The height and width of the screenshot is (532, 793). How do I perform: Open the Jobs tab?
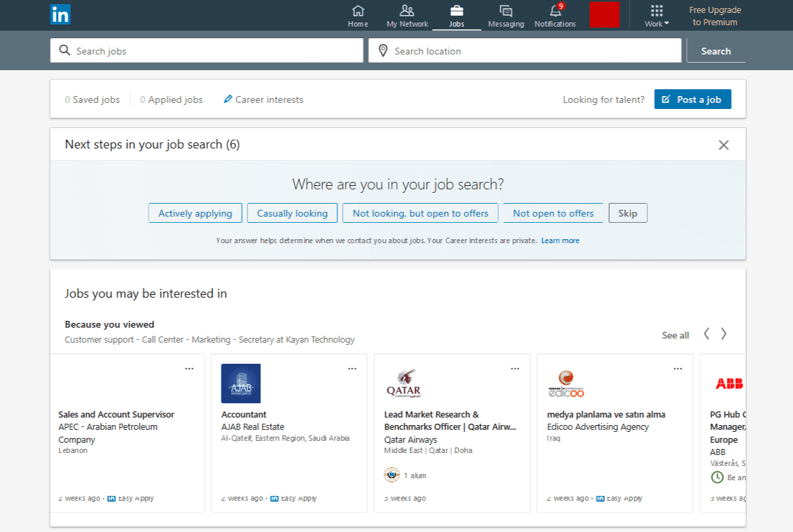(456, 16)
